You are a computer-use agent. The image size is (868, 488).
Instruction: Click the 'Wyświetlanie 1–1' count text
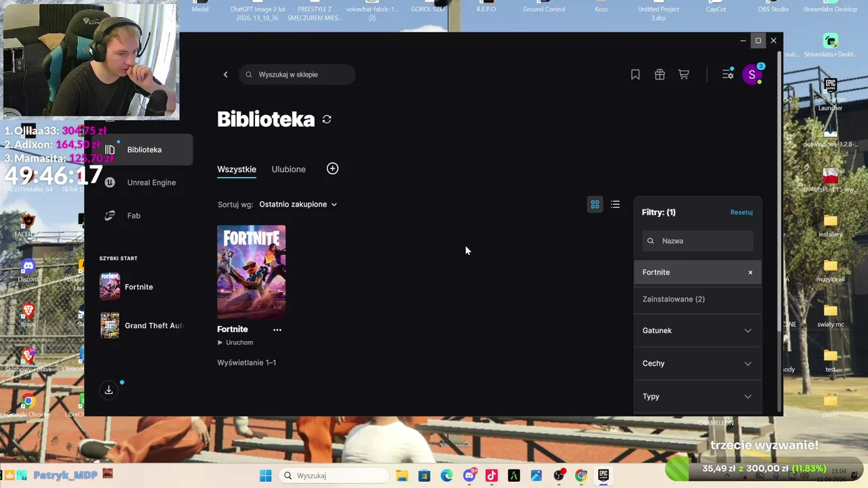tap(247, 363)
